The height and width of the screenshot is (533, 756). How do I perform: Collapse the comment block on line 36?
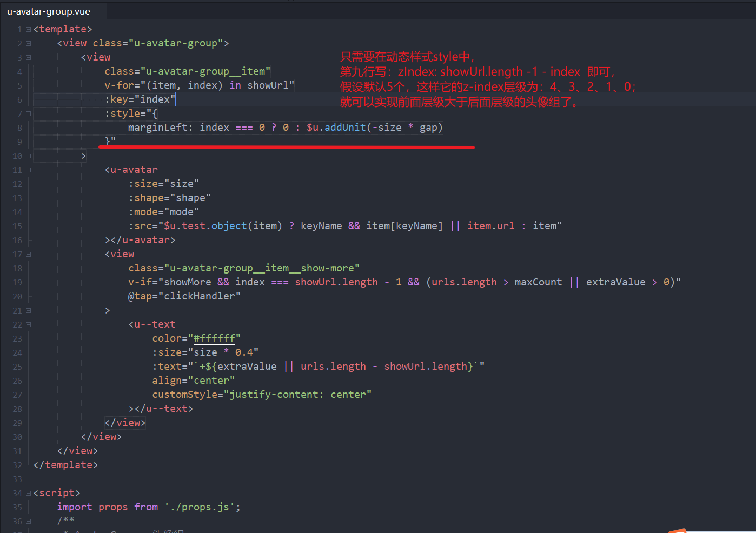click(x=28, y=521)
